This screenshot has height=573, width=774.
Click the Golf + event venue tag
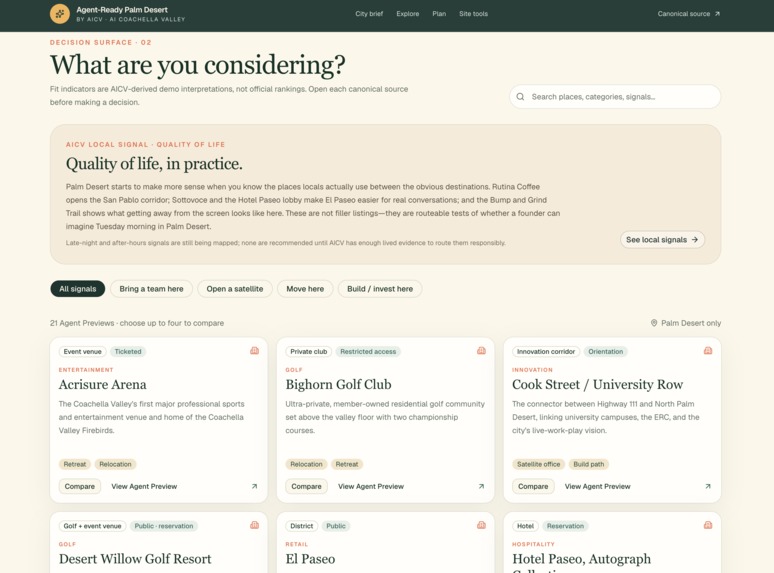[92, 526]
